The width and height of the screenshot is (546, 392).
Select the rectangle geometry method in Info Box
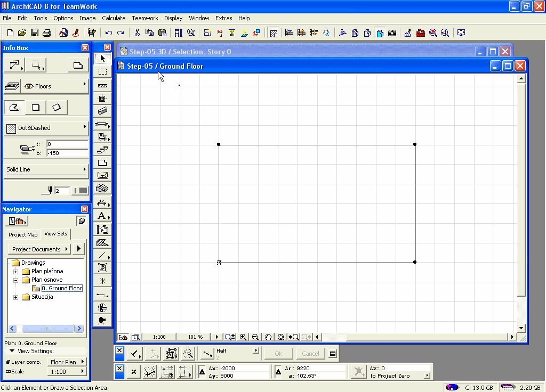pyautogui.click(x=36, y=108)
